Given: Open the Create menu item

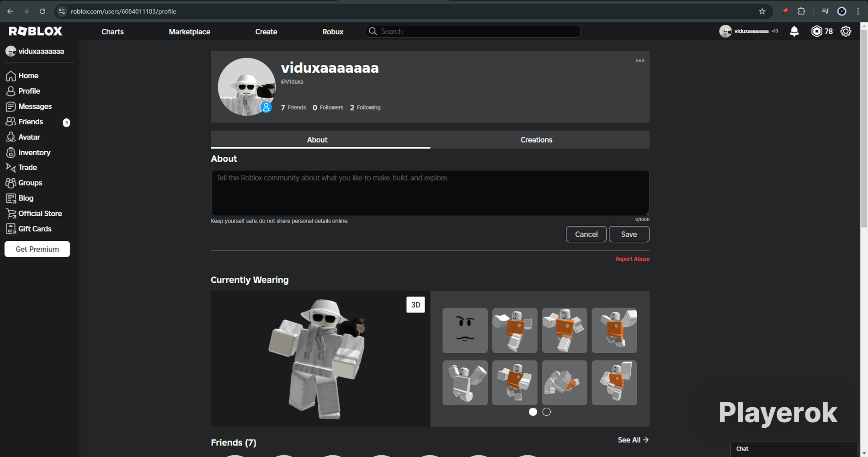Looking at the screenshot, I should coord(266,32).
